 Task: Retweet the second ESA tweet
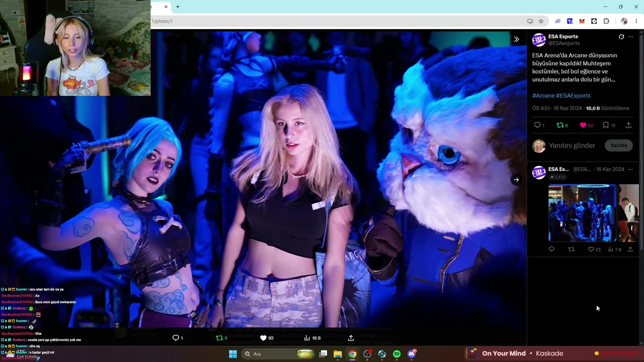click(571, 249)
